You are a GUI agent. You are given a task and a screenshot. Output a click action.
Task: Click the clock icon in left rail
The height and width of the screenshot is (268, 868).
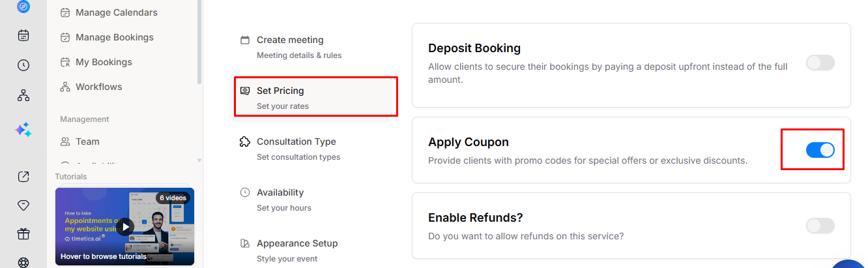(23, 65)
